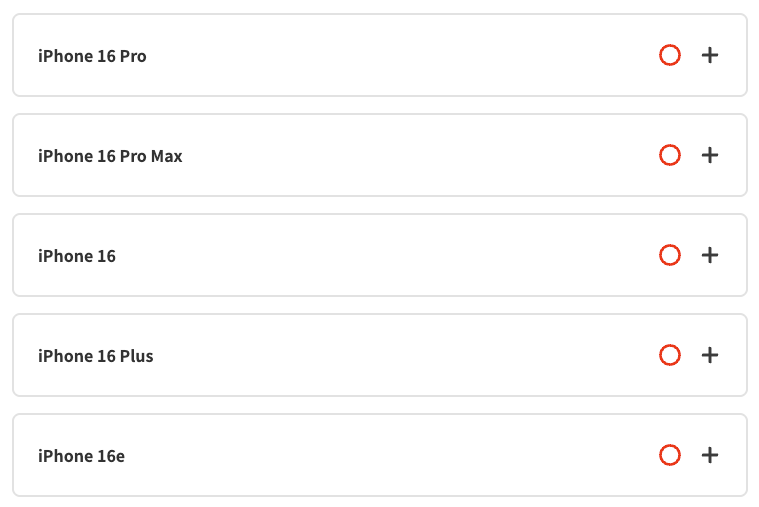Expand the iPhone 16 Plus accordion panel
The height and width of the screenshot is (507, 759).
(380, 356)
